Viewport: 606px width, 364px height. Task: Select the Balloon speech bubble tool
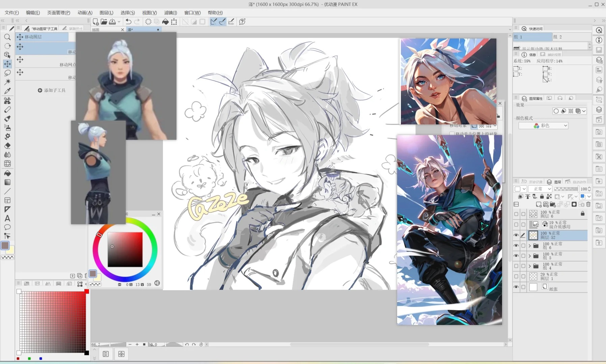[x=7, y=227]
